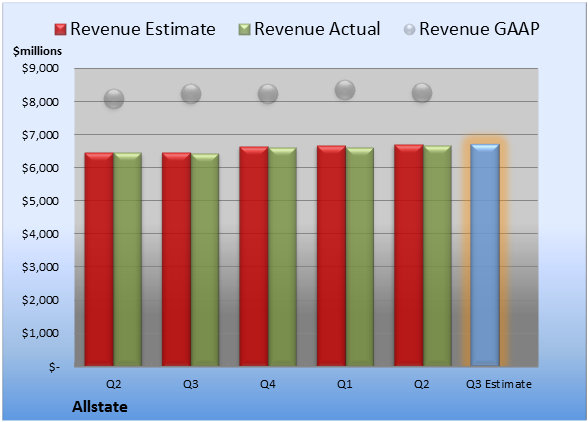Image resolution: width=588 pixels, height=422 pixels.
Task: Click the $9,000 axis label
Action: pyautogui.click(x=40, y=68)
